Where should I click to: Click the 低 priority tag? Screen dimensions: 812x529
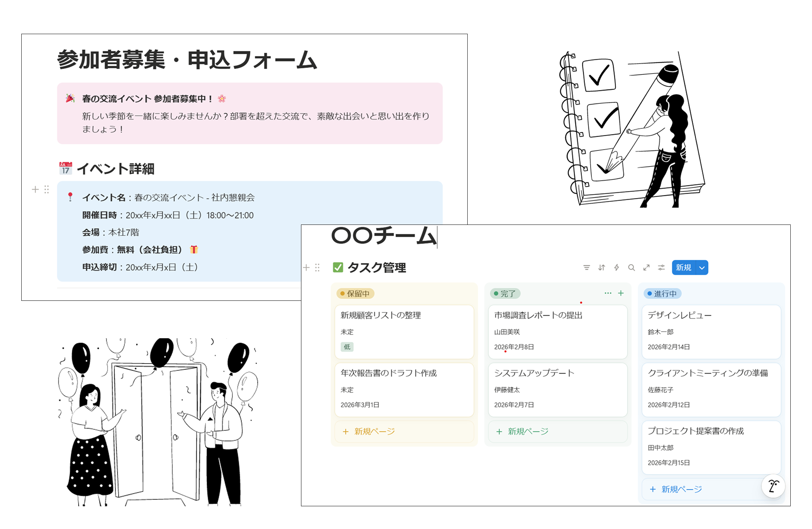pyautogui.click(x=347, y=347)
